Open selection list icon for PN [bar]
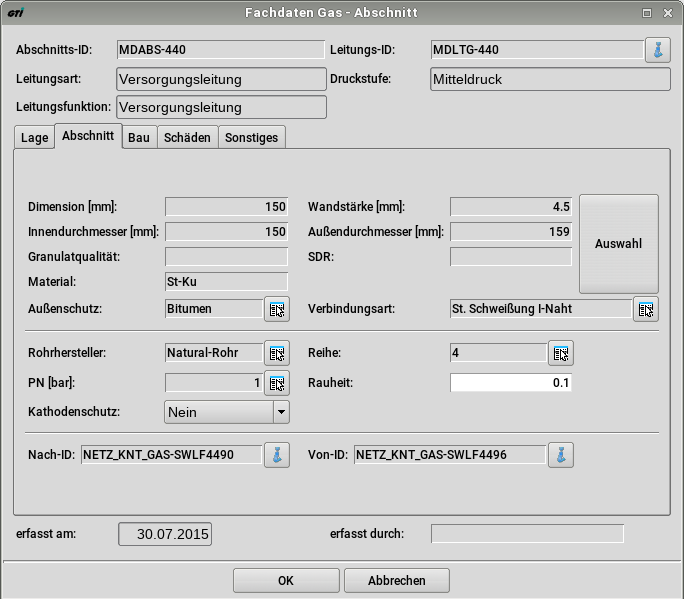 277,382
